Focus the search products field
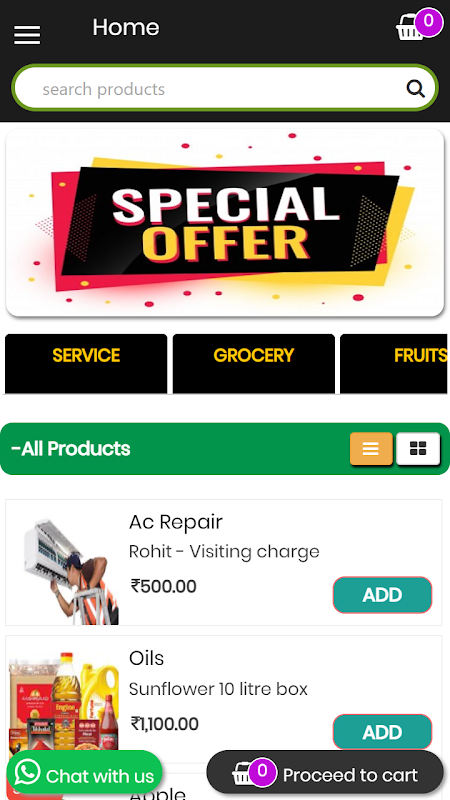450x800 pixels. 225,88
